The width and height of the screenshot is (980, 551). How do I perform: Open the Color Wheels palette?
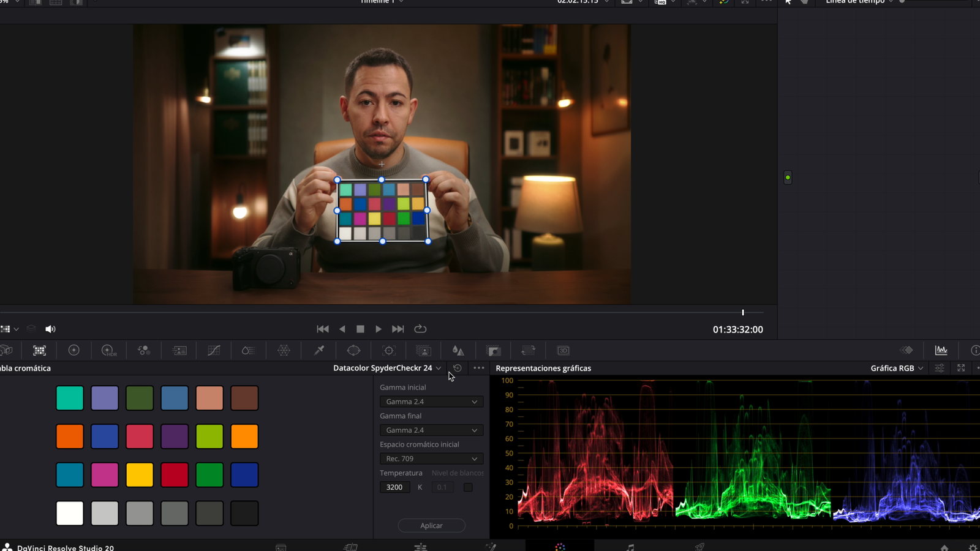click(x=73, y=350)
